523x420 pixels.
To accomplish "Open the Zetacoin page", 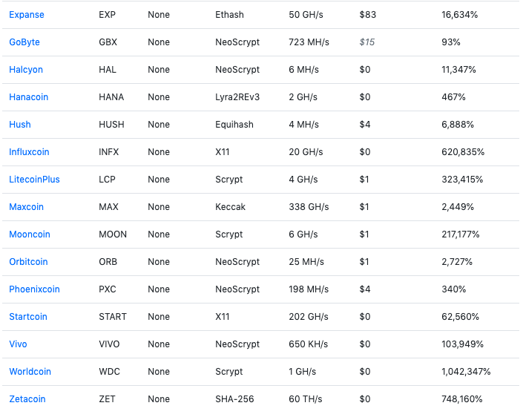I will click(x=27, y=399).
